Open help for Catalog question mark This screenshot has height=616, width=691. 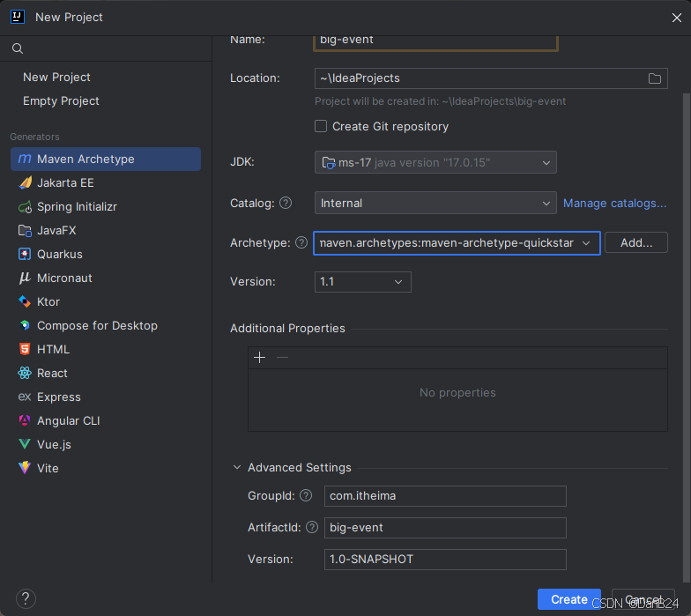[x=286, y=203]
